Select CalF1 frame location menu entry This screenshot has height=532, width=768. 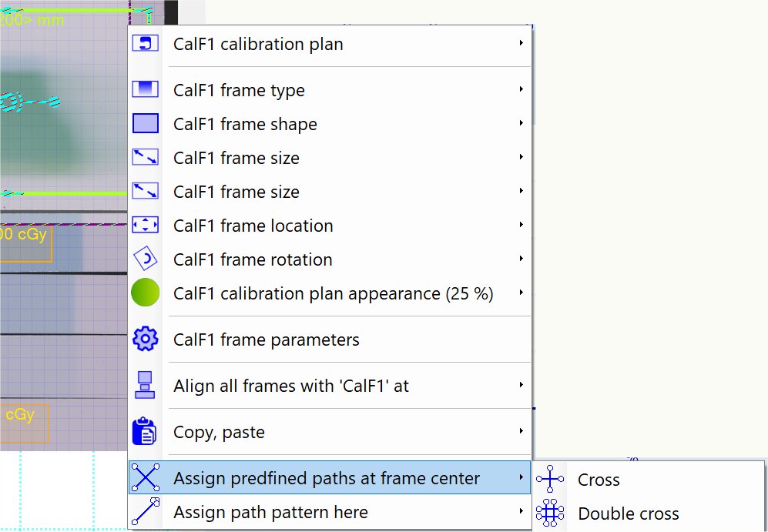pyautogui.click(x=253, y=226)
